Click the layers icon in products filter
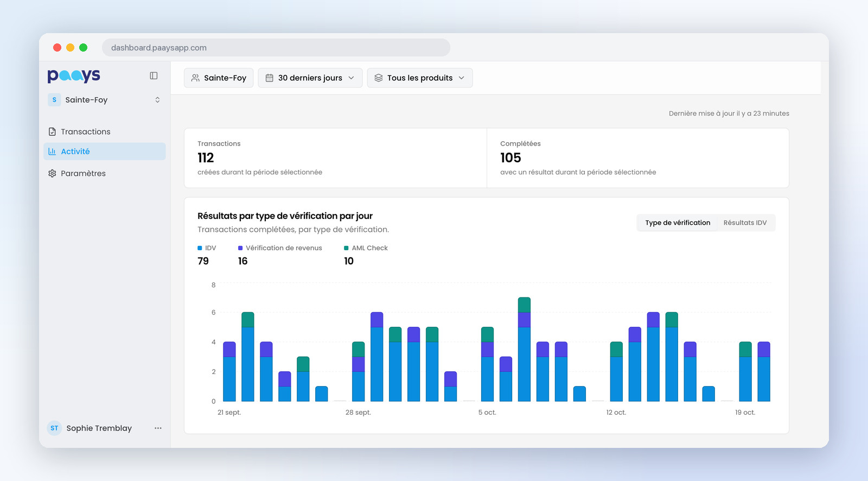This screenshot has width=868, height=481. click(379, 78)
